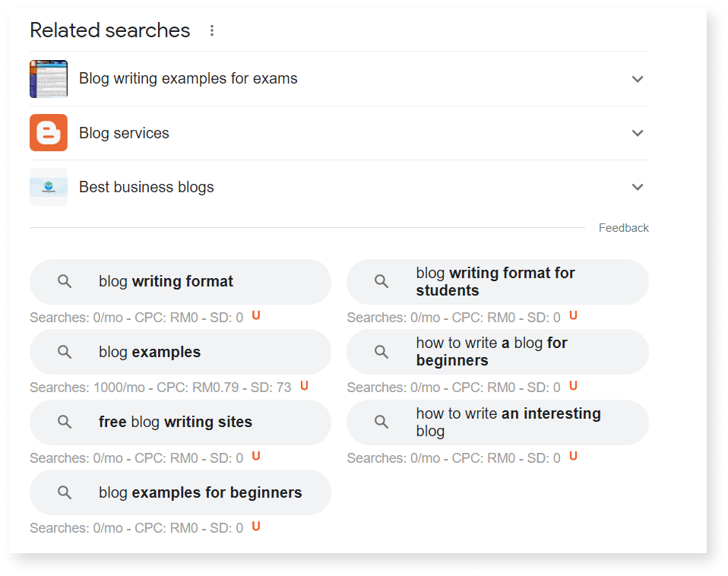The height and width of the screenshot is (576, 728).
Task: Click the U icon under 'how to write an interesting blog'
Action: coord(573,456)
